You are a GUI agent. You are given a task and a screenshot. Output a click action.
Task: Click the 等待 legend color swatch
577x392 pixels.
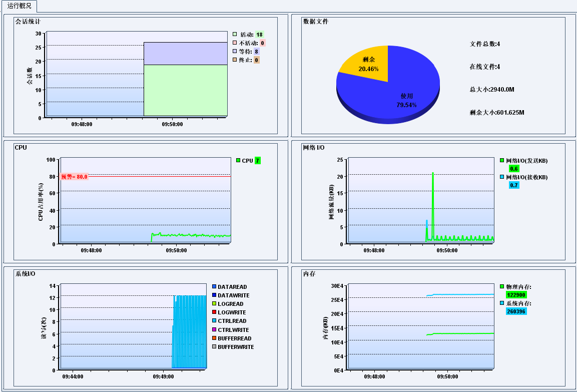235,52
